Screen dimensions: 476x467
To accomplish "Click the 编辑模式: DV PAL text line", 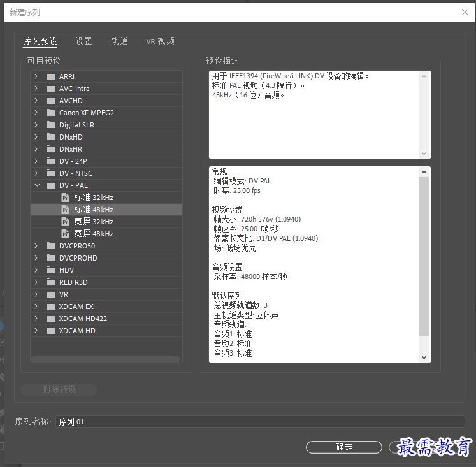I will [x=242, y=181].
